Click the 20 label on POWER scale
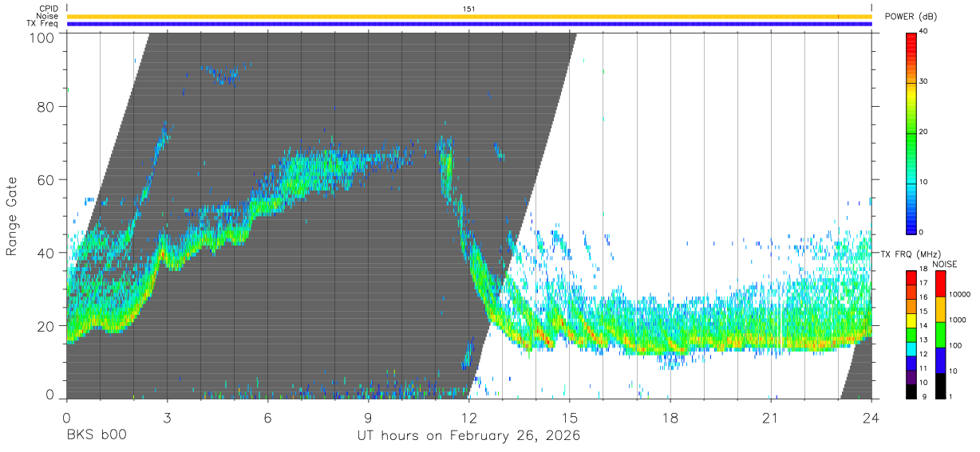 924,132
